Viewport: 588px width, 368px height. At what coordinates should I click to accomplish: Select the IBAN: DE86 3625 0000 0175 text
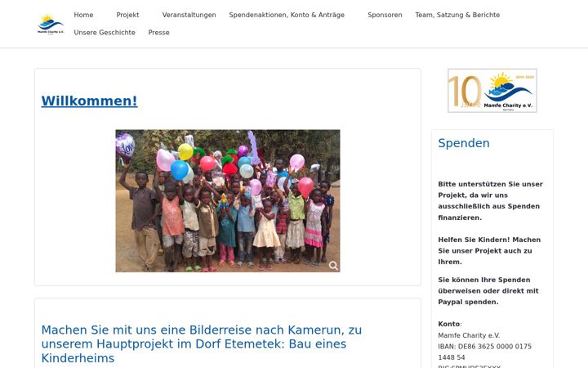pyautogui.click(x=484, y=347)
